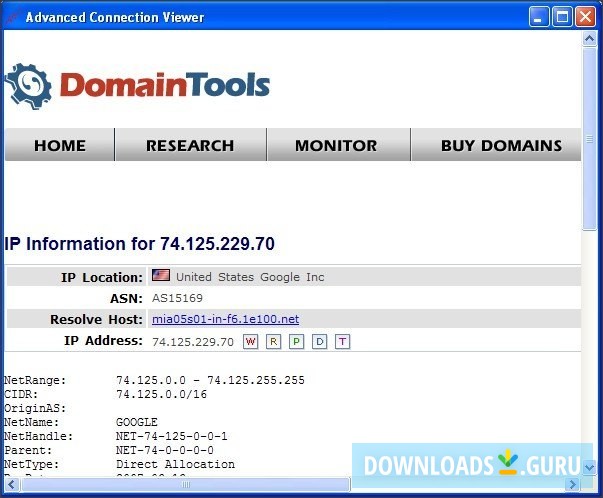The width and height of the screenshot is (603, 498).
Task: Open the MONITOR navigation tab
Action: pos(338,145)
